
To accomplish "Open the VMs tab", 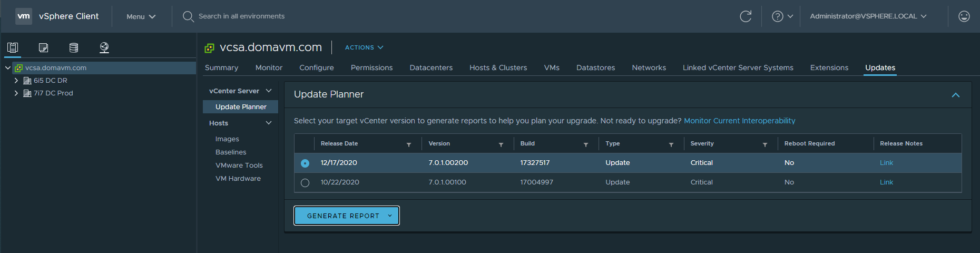I will coord(552,67).
